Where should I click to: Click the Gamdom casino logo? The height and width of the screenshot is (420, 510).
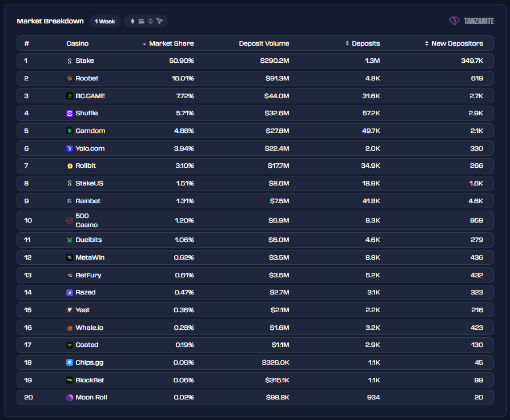pos(69,131)
